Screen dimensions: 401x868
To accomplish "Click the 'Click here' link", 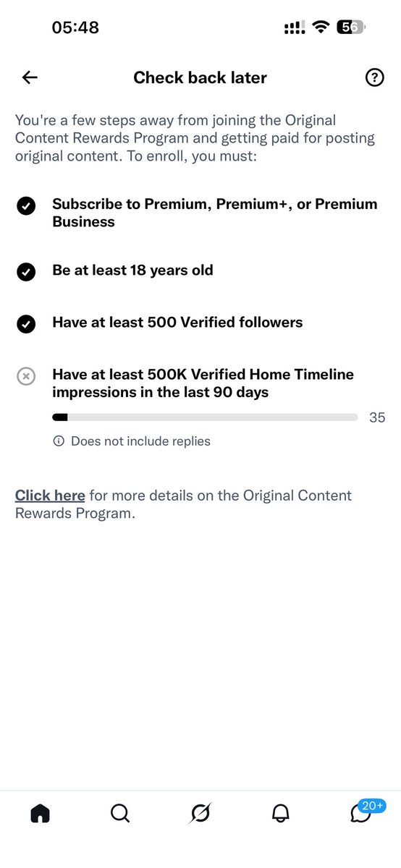I will click(50, 495).
